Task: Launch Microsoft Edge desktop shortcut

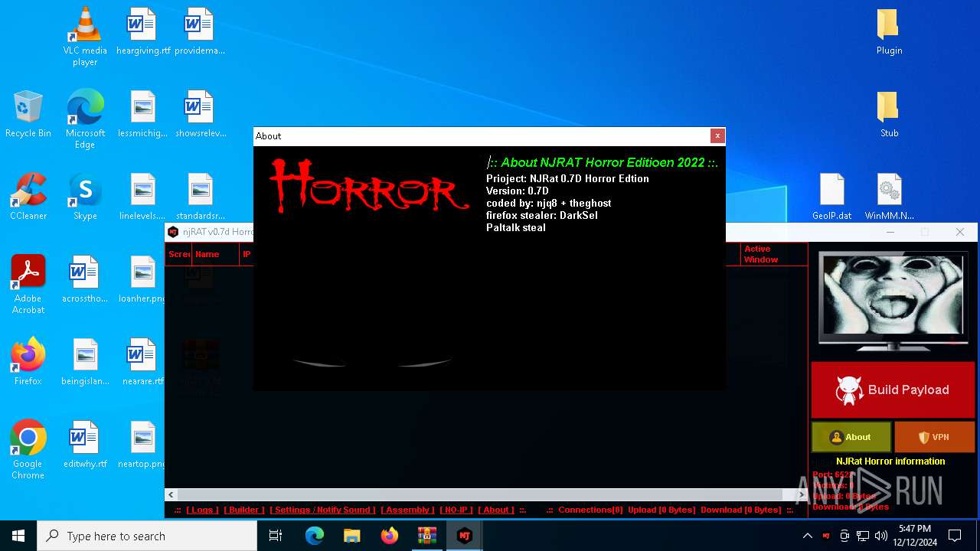Action: coord(85,119)
